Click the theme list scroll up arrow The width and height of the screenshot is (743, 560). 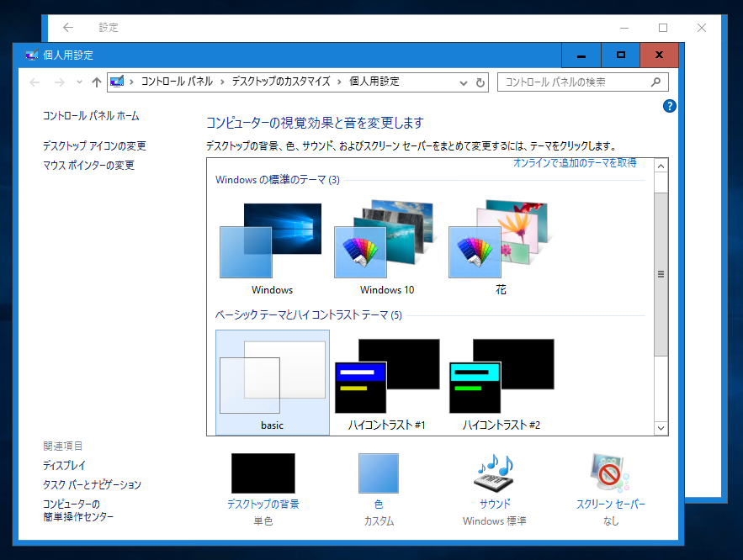661,166
